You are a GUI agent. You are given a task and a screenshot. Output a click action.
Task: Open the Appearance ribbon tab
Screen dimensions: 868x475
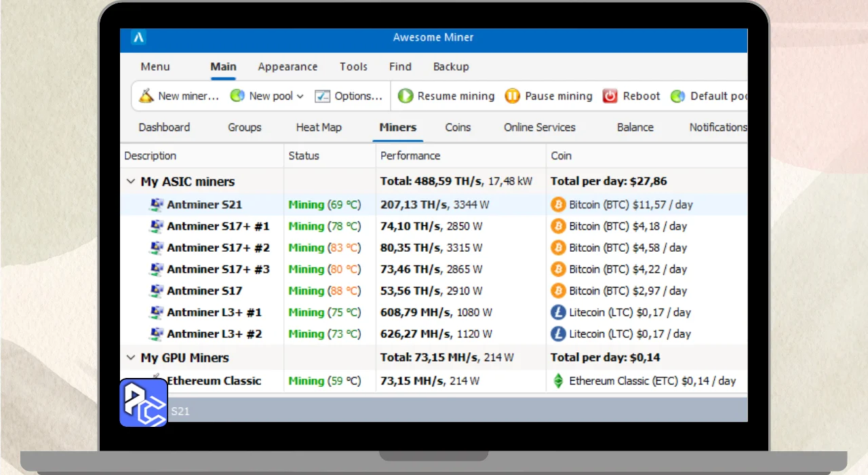(288, 66)
